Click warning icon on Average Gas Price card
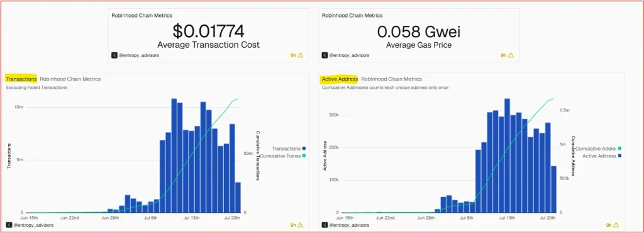 (x=511, y=55)
